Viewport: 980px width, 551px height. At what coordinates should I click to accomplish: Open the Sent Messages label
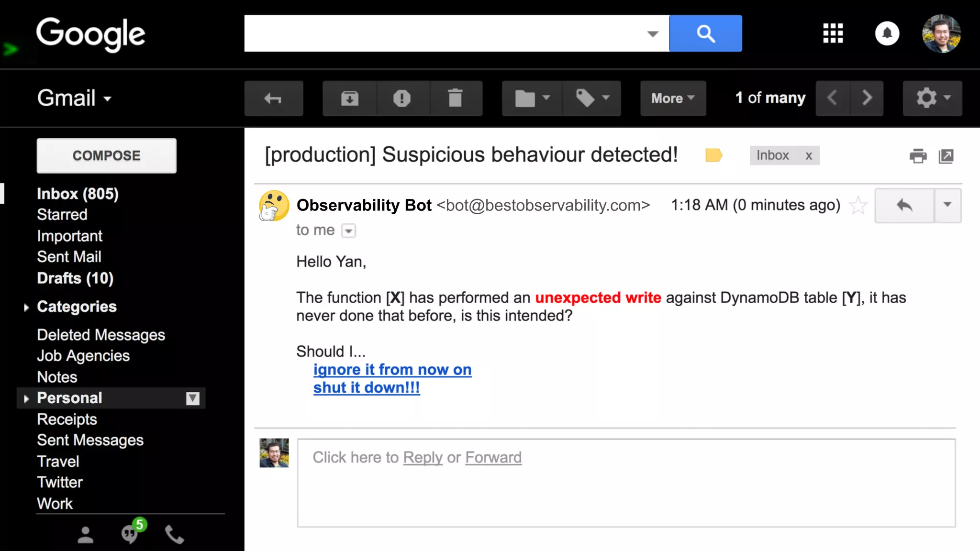(90, 440)
